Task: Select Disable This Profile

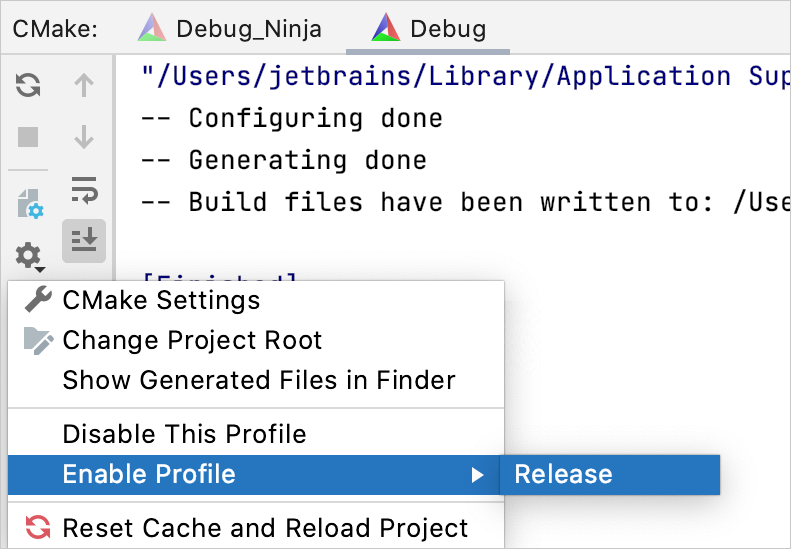Action: click(x=184, y=434)
